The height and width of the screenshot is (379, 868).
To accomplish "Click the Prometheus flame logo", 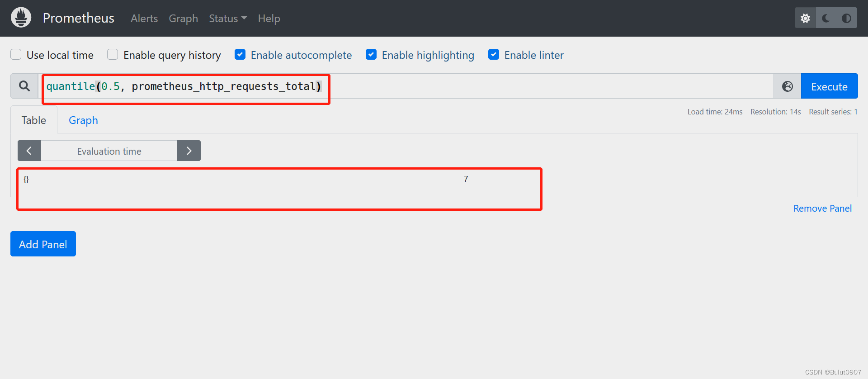I will click(x=21, y=18).
